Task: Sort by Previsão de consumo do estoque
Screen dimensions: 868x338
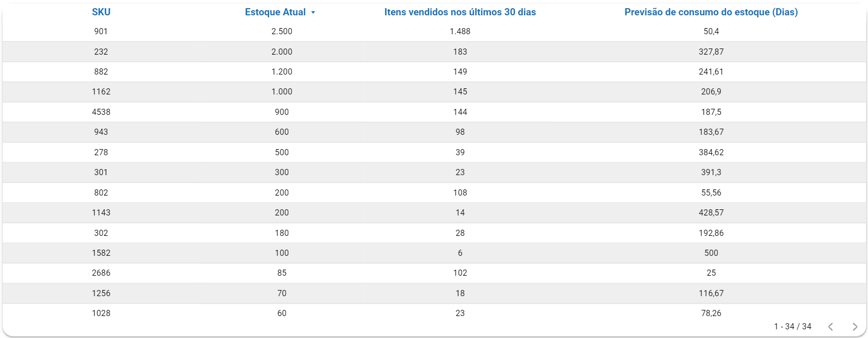Action: click(711, 12)
